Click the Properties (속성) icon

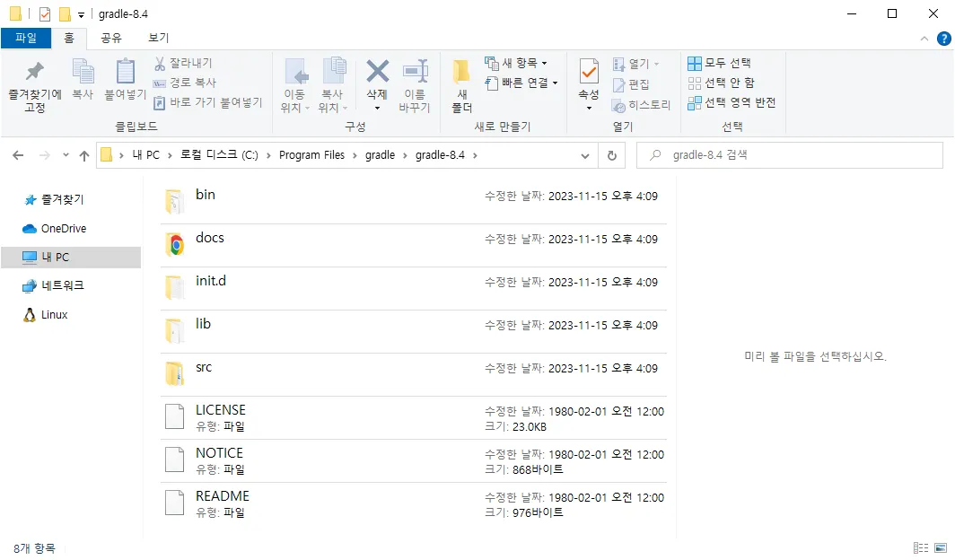pos(589,71)
